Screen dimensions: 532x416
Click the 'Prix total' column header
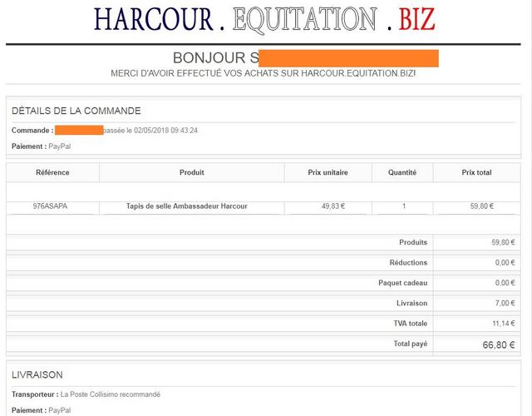[476, 172]
